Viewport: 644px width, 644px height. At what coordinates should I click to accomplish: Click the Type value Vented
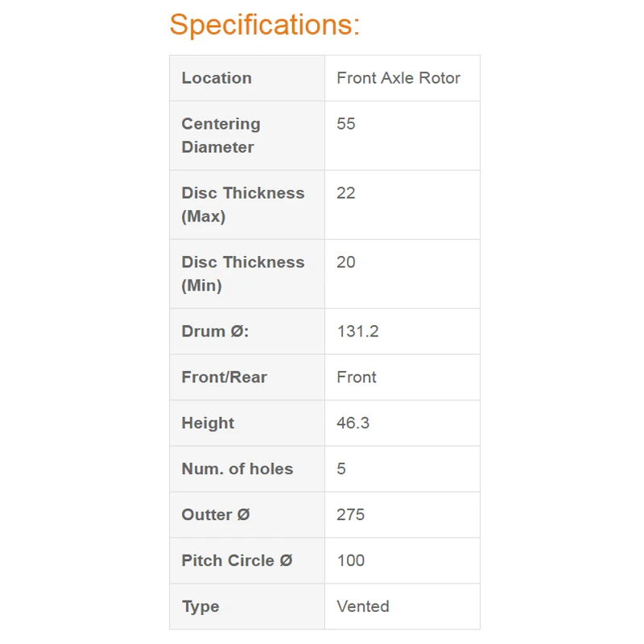coord(363,607)
